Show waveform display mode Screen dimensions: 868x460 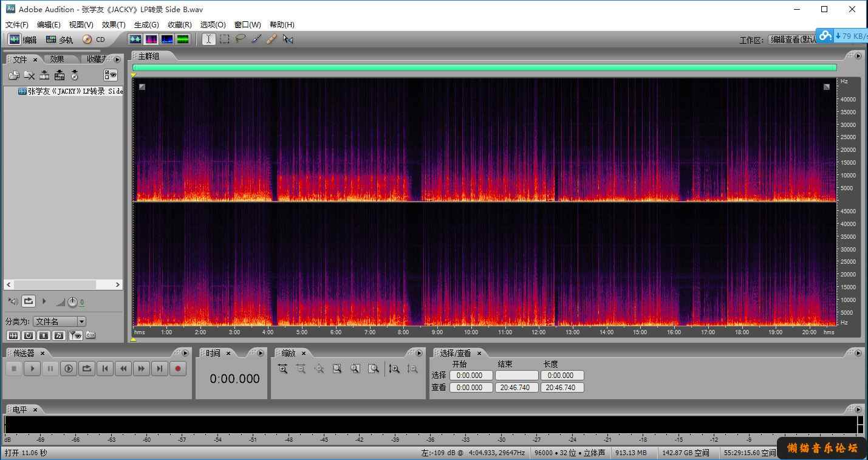pyautogui.click(x=135, y=39)
